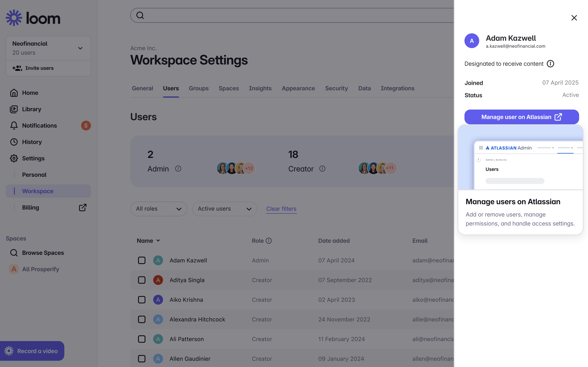Click the Atlassian Admin preview thumbnail

520,158
